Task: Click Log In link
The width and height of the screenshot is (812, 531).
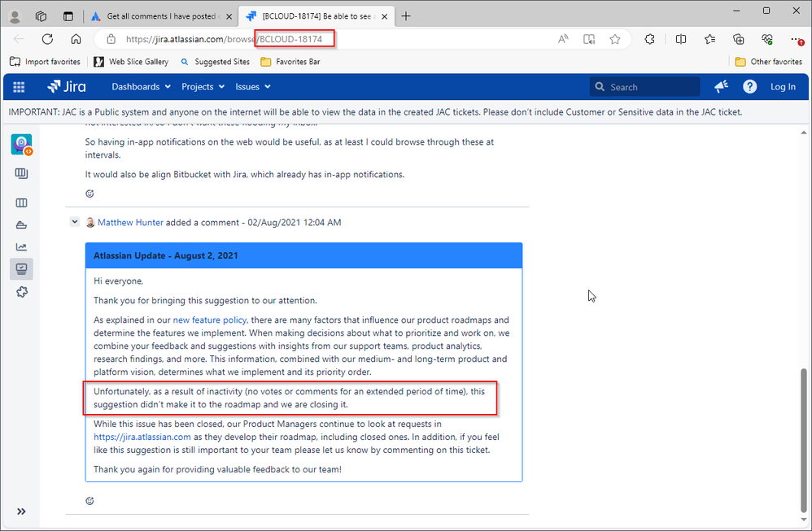Action: pos(783,87)
